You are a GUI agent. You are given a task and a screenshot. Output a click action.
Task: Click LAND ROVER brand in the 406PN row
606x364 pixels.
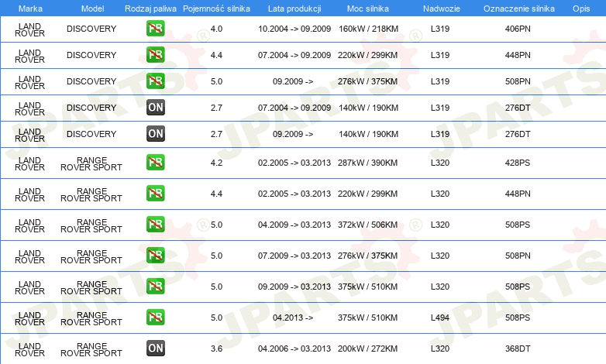pyautogui.click(x=29, y=29)
